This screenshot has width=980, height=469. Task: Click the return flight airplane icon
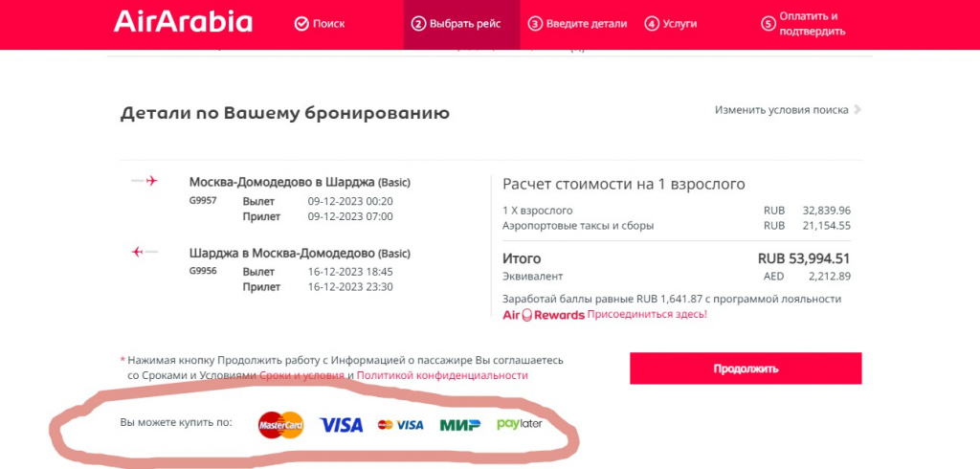145,252
